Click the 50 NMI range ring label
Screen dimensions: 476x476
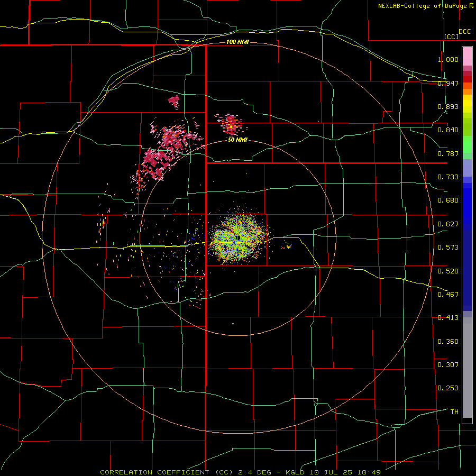click(237, 140)
